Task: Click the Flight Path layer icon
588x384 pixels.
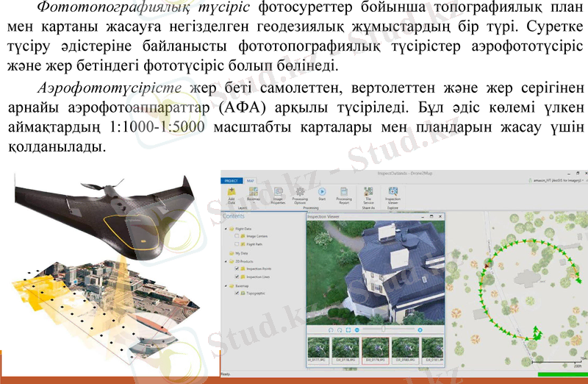Action: click(243, 244)
